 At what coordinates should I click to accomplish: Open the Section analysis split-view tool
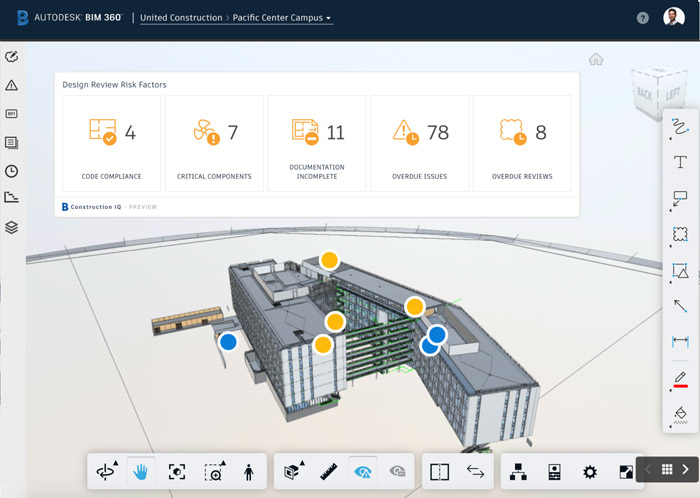pos(439,472)
